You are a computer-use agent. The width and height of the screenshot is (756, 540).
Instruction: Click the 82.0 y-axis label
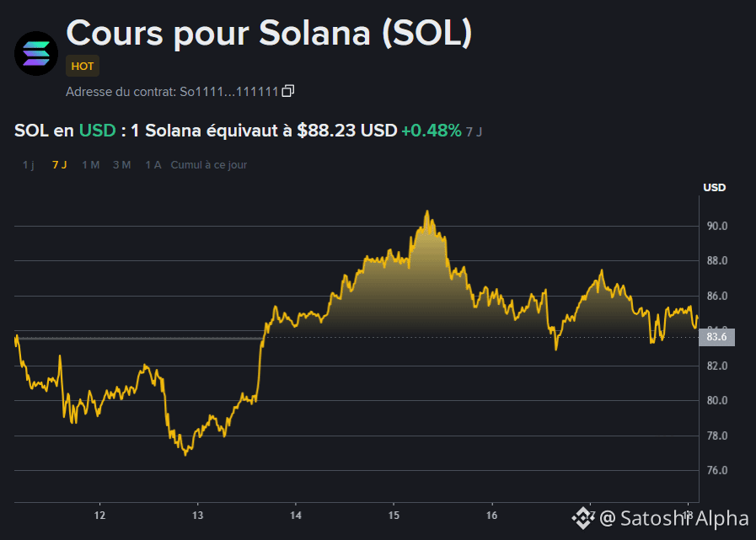(x=717, y=366)
